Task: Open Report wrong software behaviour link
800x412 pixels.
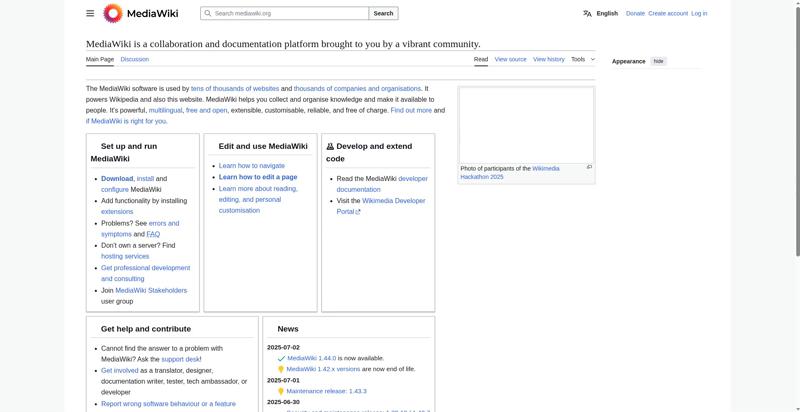Action: [168, 404]
